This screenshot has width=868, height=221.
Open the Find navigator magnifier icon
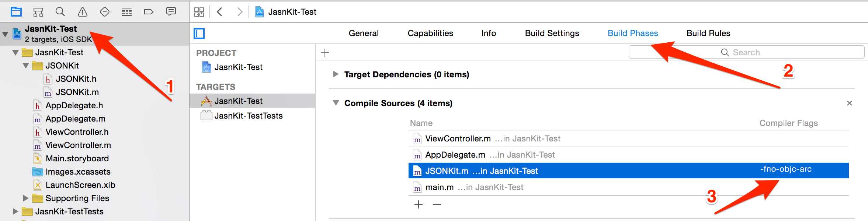tap(60, 12)
